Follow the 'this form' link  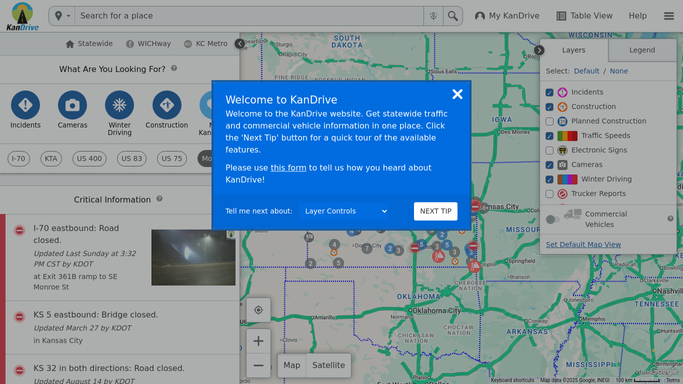coord(288,168)
